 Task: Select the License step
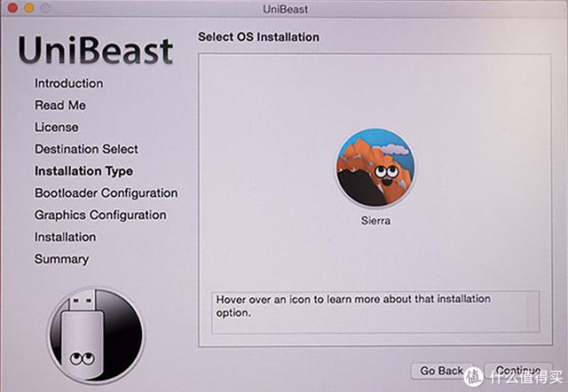click(57, 128)
